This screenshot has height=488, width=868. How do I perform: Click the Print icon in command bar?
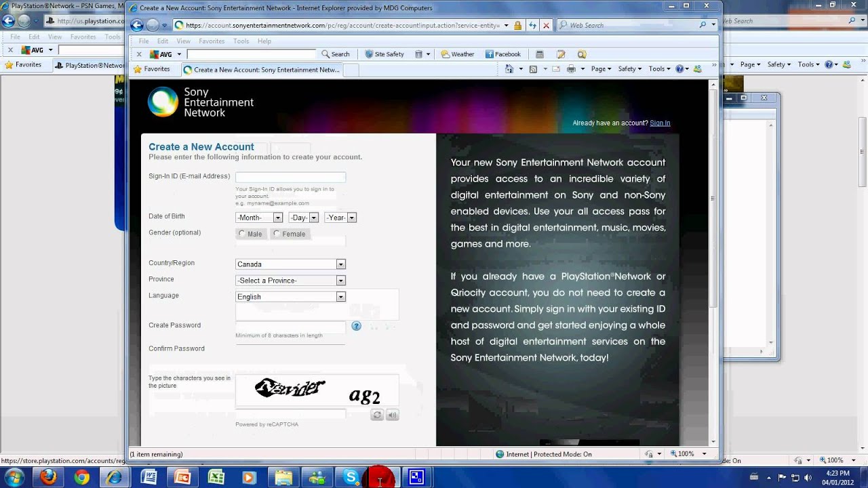[x=571, y=69]
